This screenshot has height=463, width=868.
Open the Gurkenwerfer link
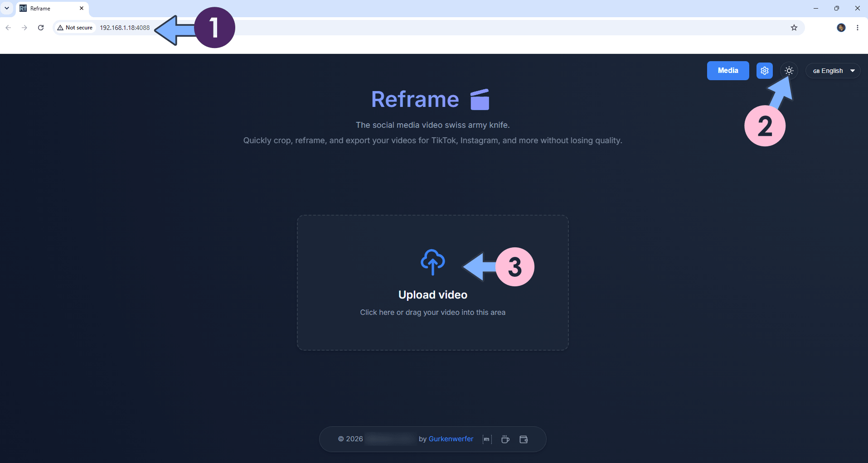click(x=451, y=439)
